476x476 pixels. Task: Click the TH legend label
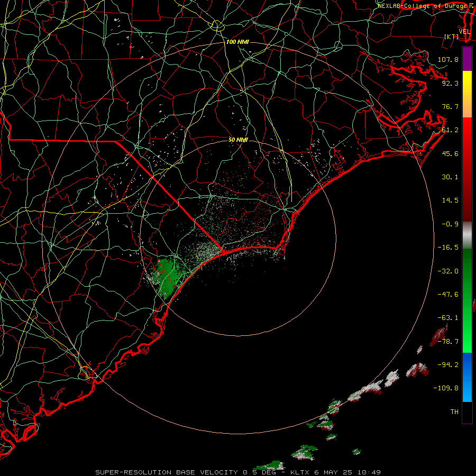coord(454,412)
